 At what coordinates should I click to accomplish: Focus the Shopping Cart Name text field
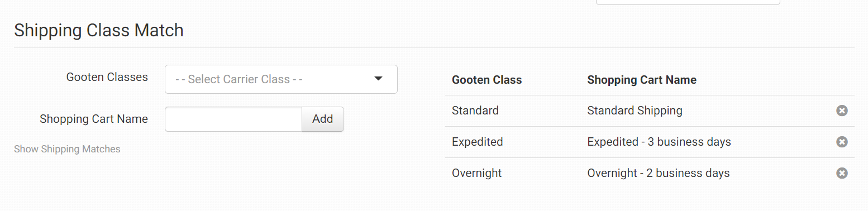point(233,119)
